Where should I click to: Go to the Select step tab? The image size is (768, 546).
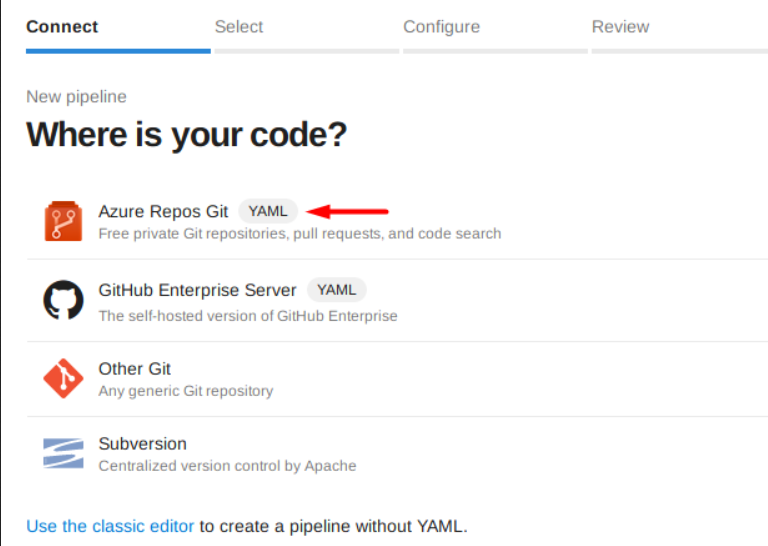coord(239,27)
